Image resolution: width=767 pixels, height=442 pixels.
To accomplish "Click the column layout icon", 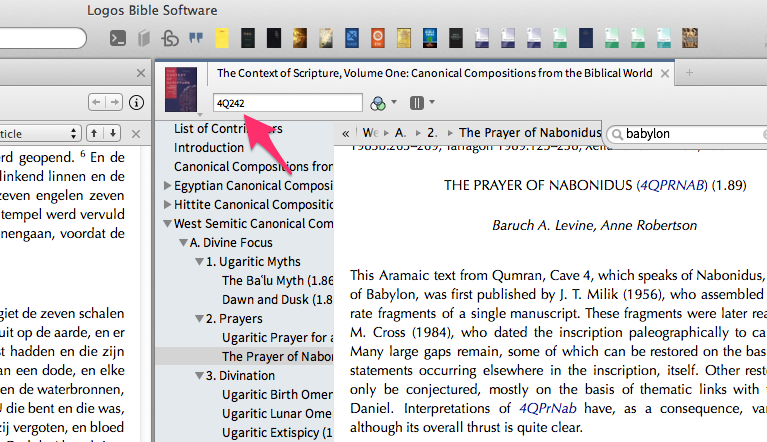I will (417, 103).
